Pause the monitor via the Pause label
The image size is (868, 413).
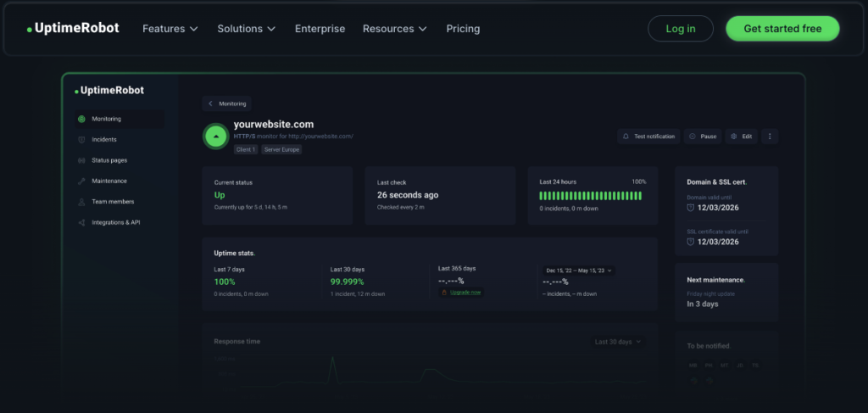click(x=709, y=137)
